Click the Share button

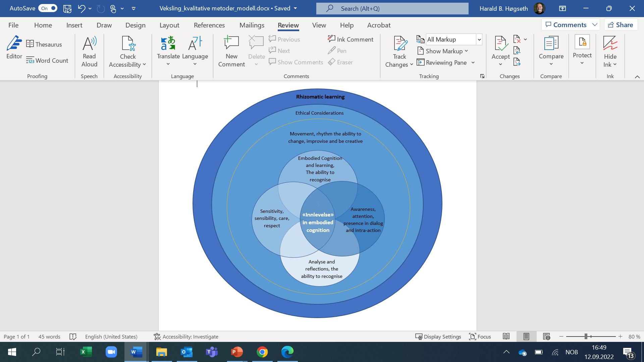click(x=621, y=25)
